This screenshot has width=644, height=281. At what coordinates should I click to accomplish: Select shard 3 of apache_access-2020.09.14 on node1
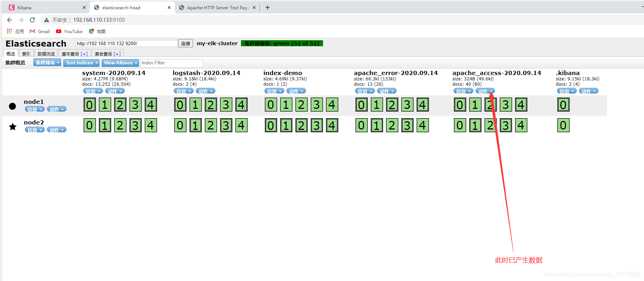[x=506, y=105]
